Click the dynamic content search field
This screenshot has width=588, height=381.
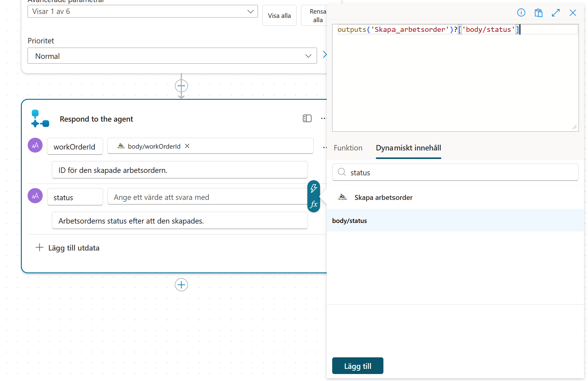tap(455, 172)
